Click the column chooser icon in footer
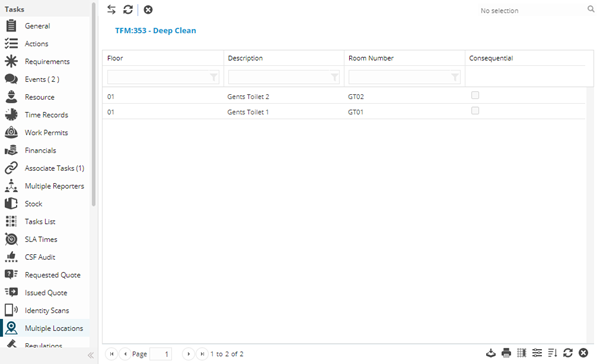600x364 pixels. tap(522, 353)
